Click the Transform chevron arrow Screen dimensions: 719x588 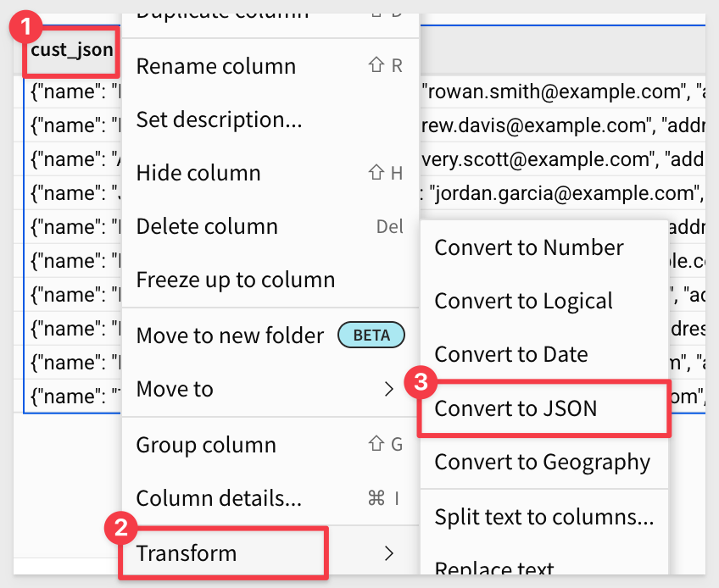click(x=389, y=553)
